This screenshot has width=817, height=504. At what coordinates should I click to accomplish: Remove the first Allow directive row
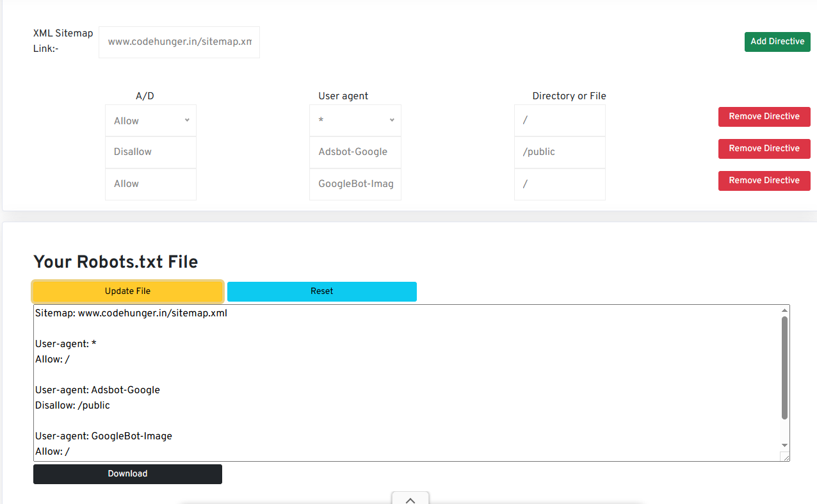click(x=764, y=117)
